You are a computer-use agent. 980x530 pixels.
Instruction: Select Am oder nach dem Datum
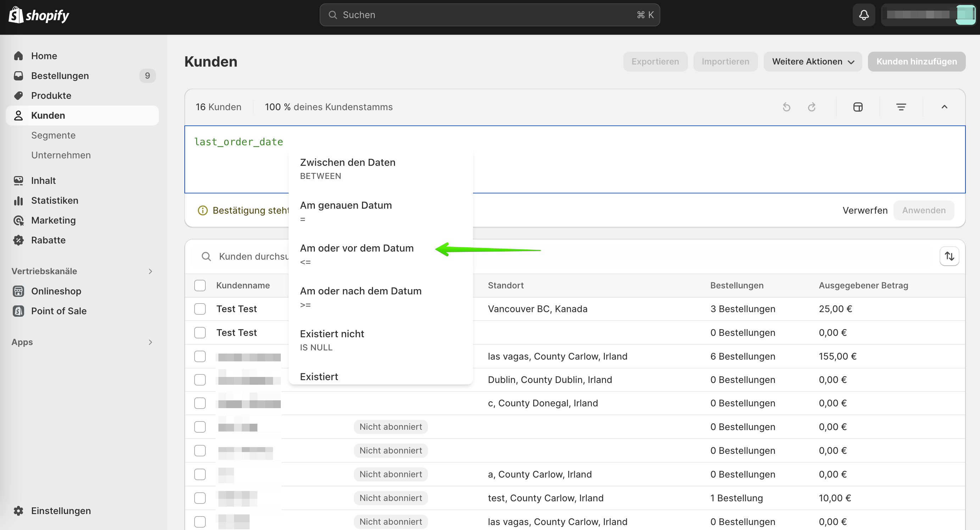click(380, 297)
